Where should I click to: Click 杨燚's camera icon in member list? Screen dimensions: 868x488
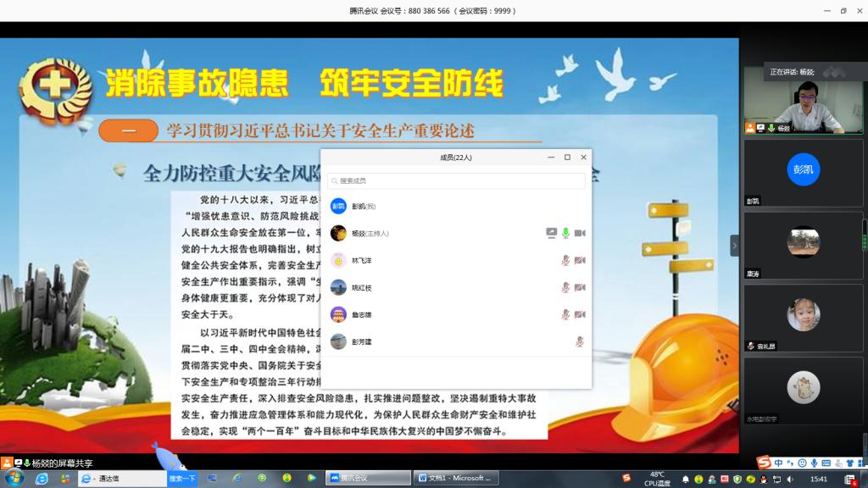point(580,233)
